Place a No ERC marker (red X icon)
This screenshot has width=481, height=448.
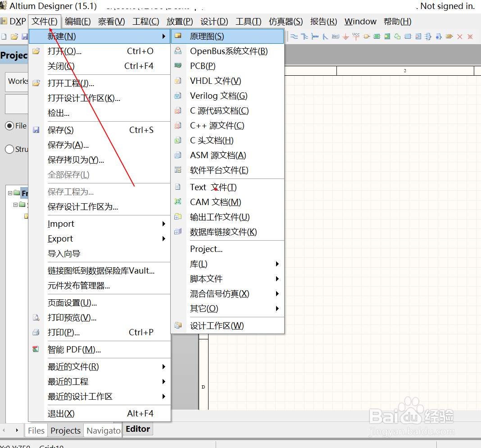pos(459,37)
